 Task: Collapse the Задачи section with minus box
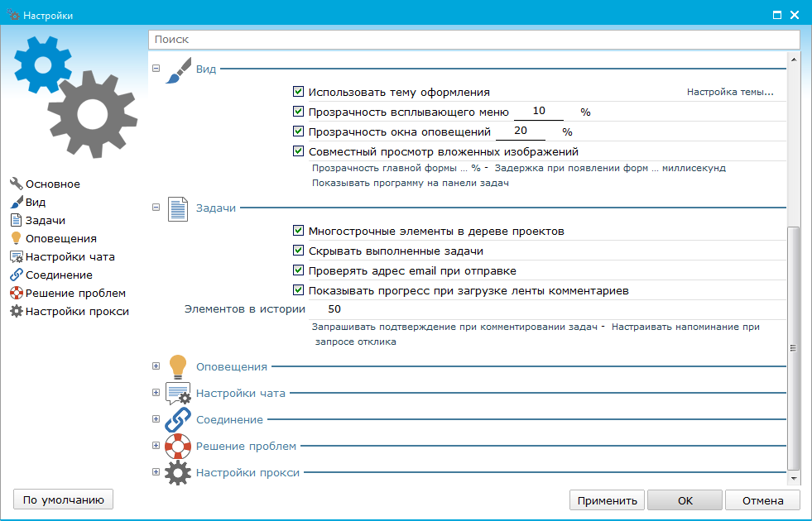tap(156, 207)
